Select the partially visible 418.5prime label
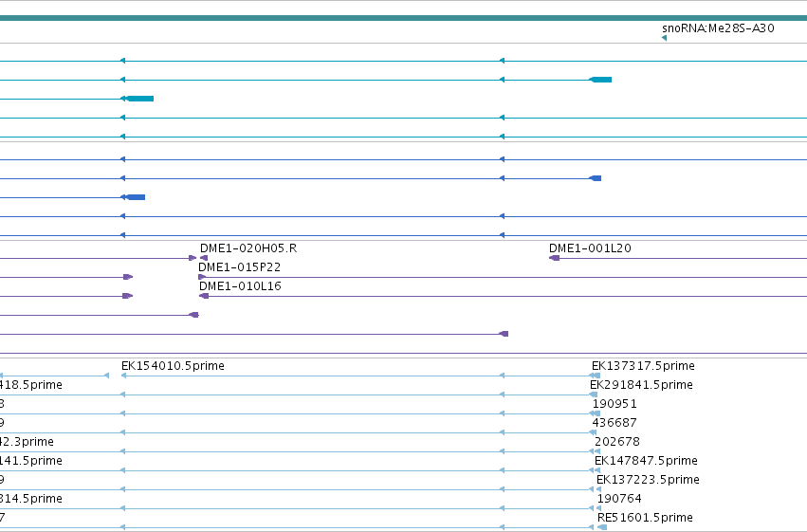807x532 pixels. coord(31,385)
